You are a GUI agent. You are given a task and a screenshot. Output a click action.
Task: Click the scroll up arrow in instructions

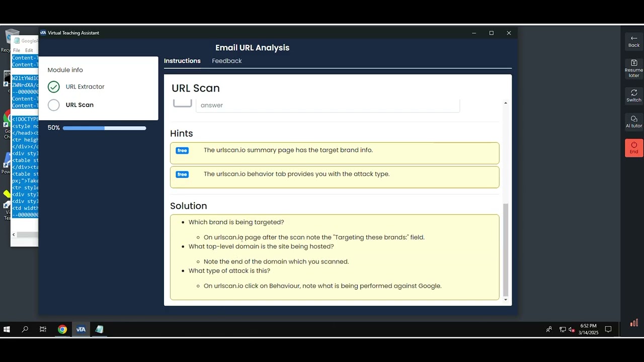pos(506,103)
